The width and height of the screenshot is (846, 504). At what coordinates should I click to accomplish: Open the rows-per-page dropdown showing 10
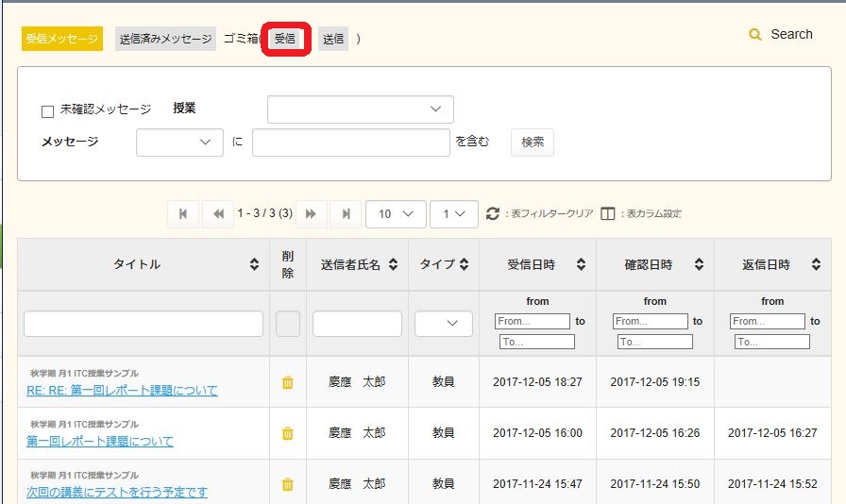pos(396,214)
